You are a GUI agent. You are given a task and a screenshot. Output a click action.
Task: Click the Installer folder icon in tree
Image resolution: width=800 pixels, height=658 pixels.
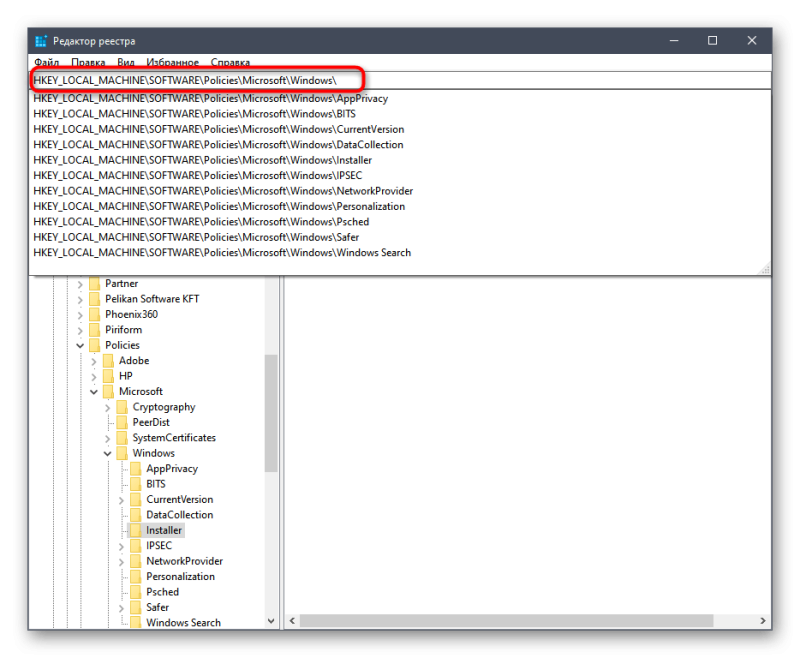[x=136, y=530]
